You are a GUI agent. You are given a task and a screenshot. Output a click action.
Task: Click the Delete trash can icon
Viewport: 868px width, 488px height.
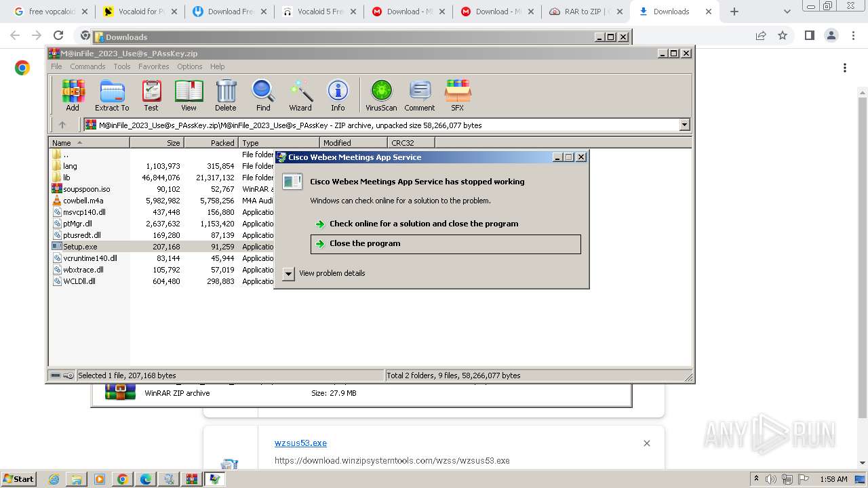(226, 95)
